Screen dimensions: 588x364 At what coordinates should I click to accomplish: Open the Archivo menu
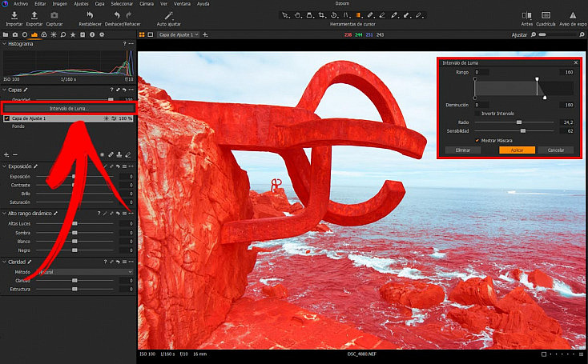click(21, 4)
